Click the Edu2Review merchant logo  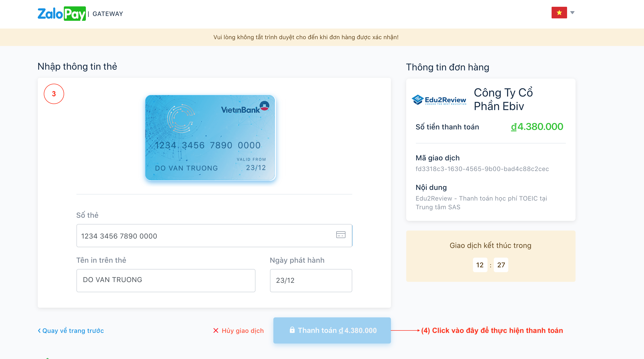click(439, 100)
